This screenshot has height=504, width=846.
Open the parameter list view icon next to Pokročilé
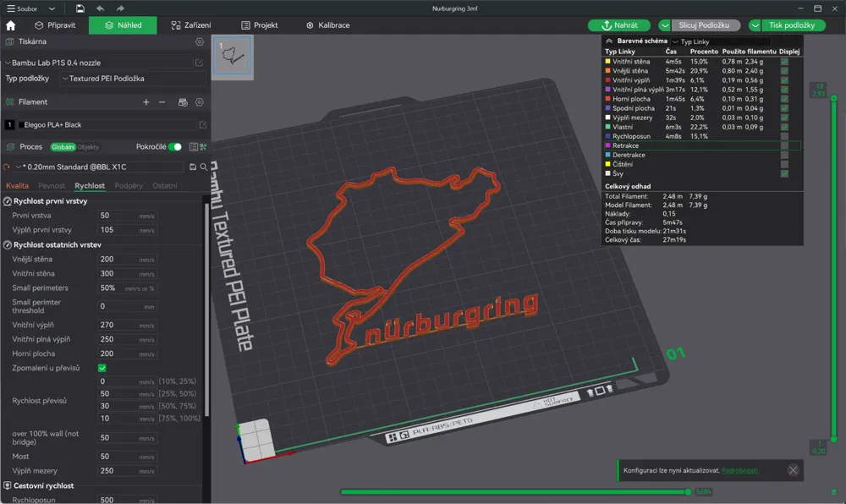coord(193,146)
